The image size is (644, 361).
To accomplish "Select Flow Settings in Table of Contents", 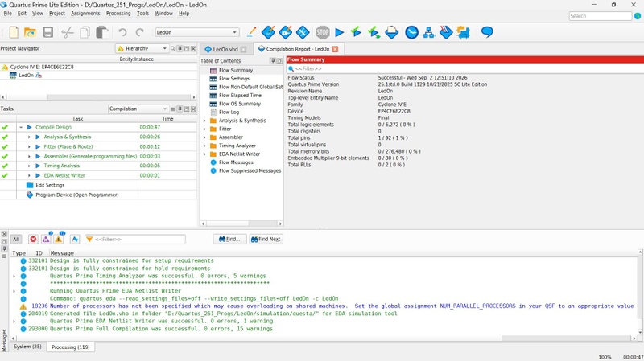I will (234, 79).
